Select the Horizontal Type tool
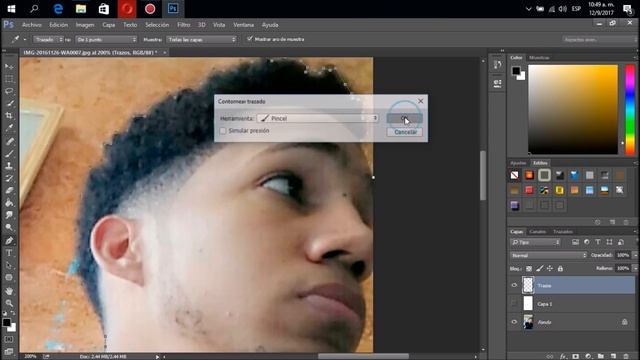The height and width of the screenshot is (360, 640). coord(9,253)
